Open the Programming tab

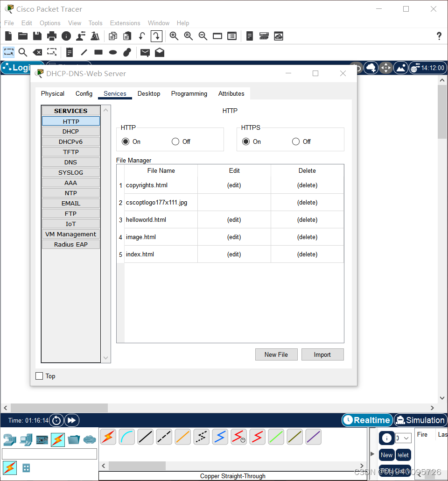(x=189, y=93)
